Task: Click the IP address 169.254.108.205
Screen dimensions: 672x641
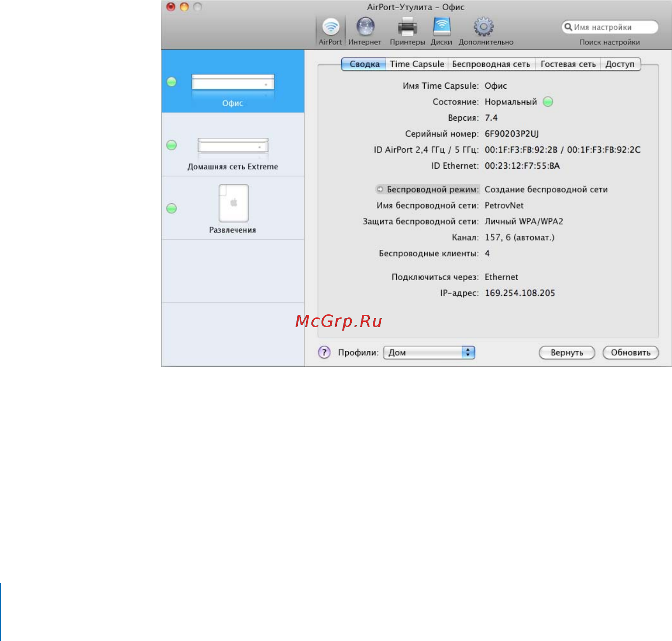Action: coord(520,293)
